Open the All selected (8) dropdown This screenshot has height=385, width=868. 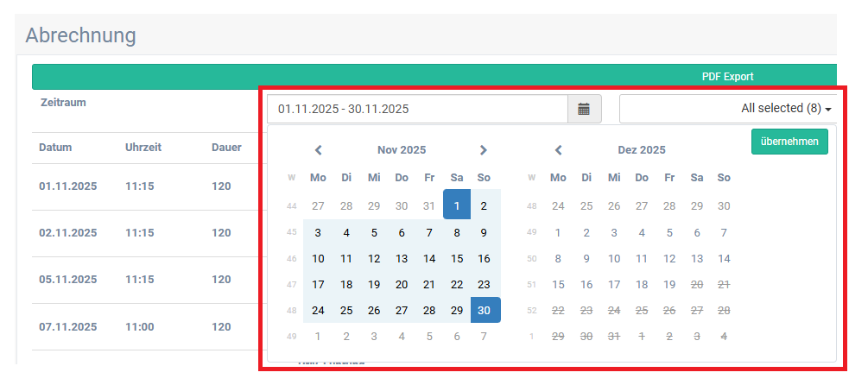point(727,109)
